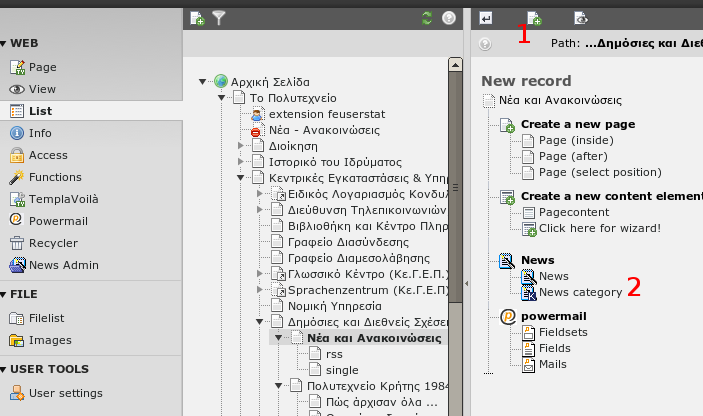This screenshot has width=703, height=416.
Task: Collapse the Αρχική Σελίδα tree root
Action: [203, 82]
